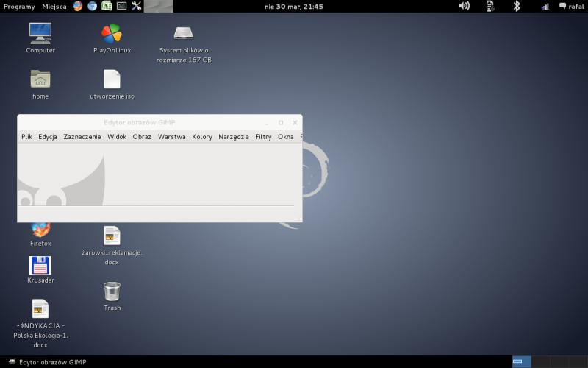Click the spreadsheet launcher icon in panel
This screenshot has height=368, width=588.
(107, 6)
